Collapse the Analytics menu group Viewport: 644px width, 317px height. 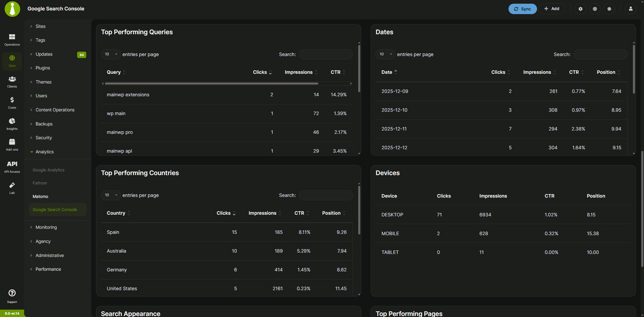pos(45,152)
